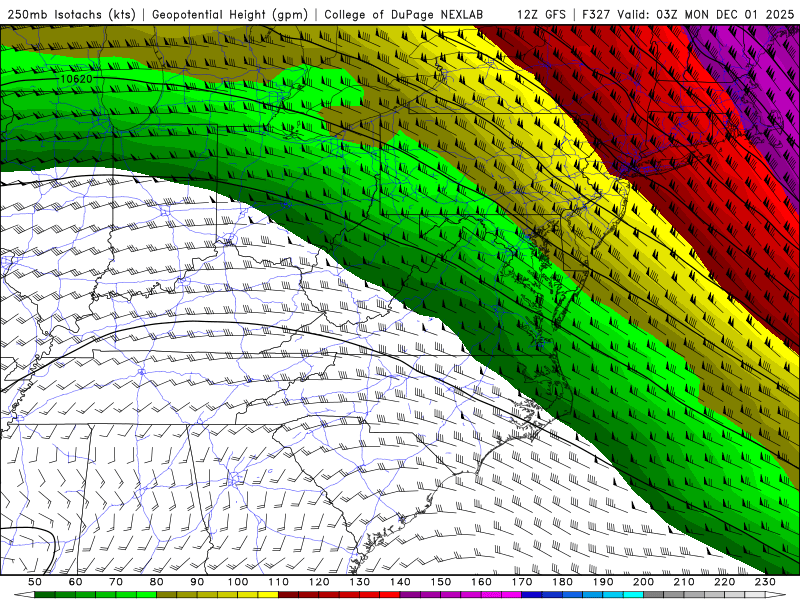Click the '250mb Isotachs (kts)' title text

71,14
